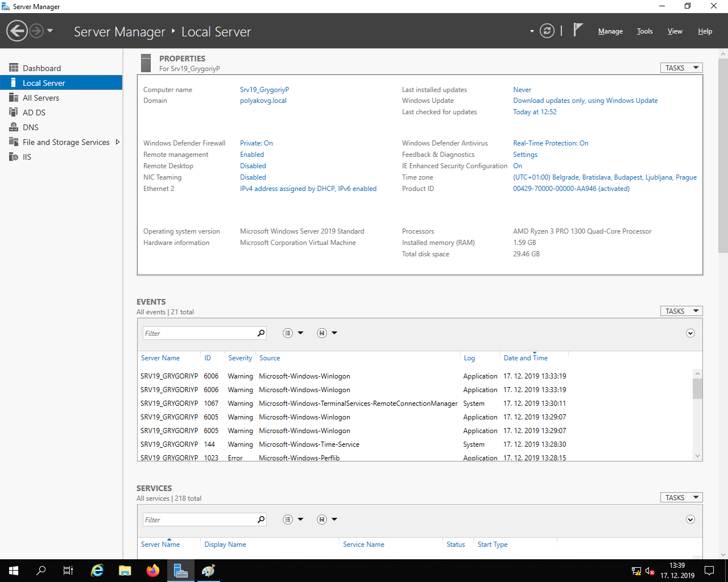Click NIC Teaming Disabled link
The height and width of the screenshot is (582, 728).
(x=253, y=177)
